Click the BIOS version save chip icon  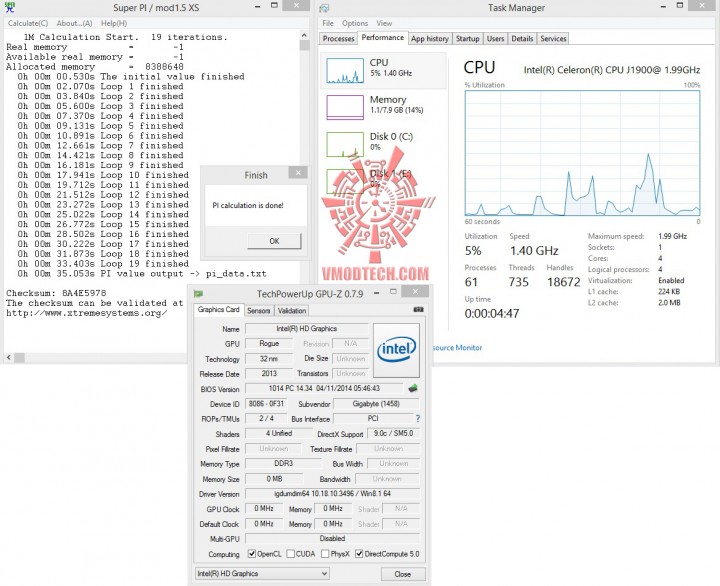pyautogui.click(x=413, y=388)
